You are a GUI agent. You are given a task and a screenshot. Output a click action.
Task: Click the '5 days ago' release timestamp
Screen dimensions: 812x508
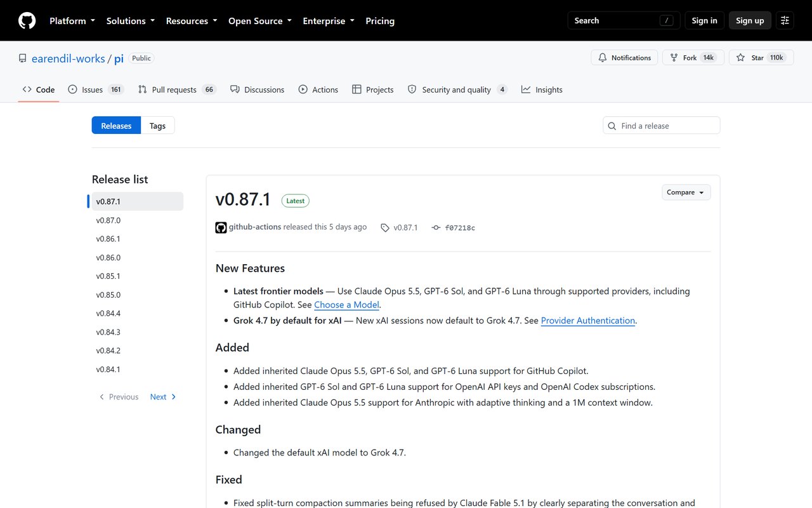coord(348,227)
